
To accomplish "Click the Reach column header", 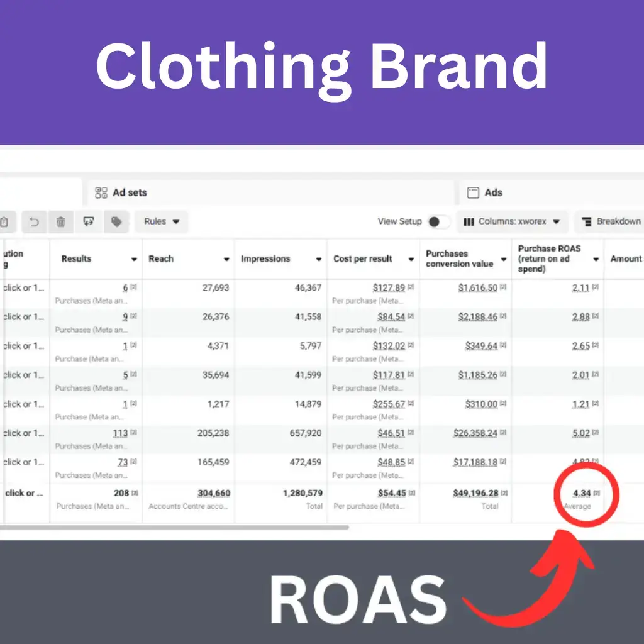I will click(x=189, y=259).
